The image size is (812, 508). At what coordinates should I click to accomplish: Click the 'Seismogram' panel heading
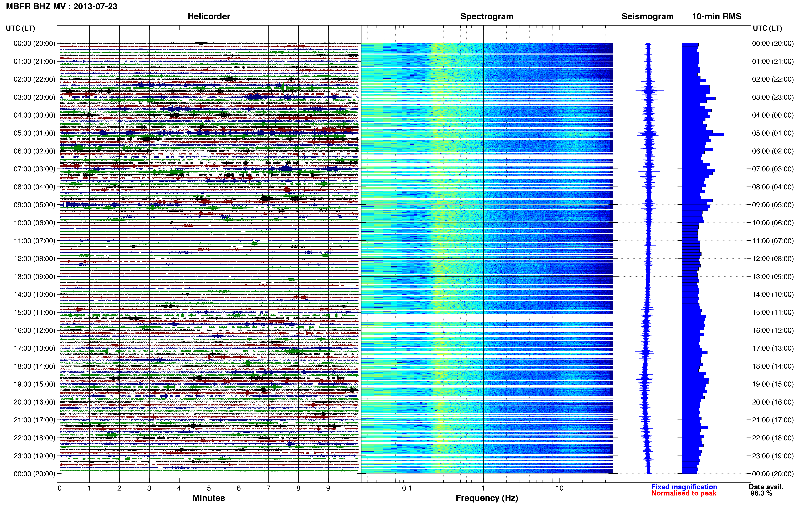(648, 16)
